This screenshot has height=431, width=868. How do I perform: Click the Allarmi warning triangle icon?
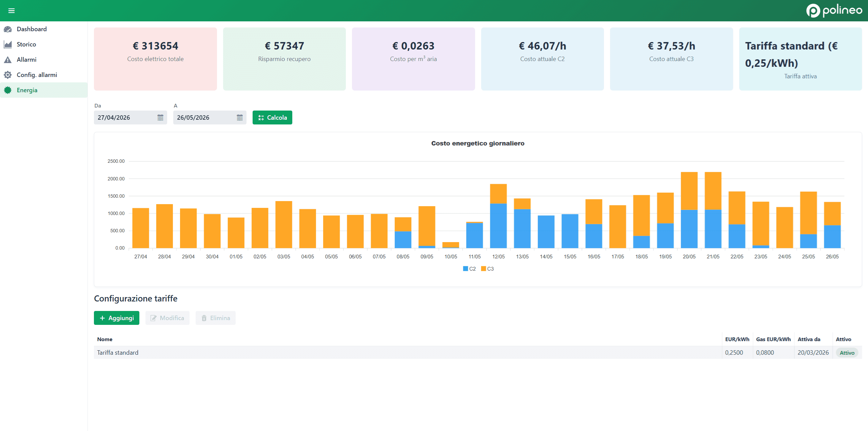point(8,60)
